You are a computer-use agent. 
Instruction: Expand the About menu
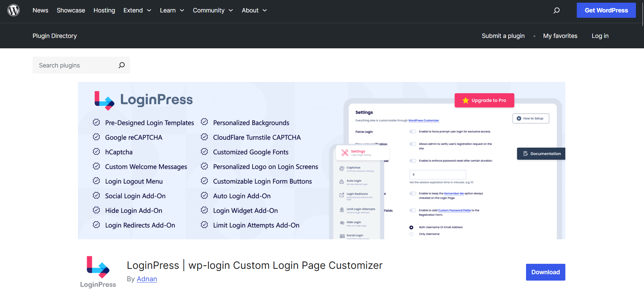pyautogui.click(x=254, y=10)
